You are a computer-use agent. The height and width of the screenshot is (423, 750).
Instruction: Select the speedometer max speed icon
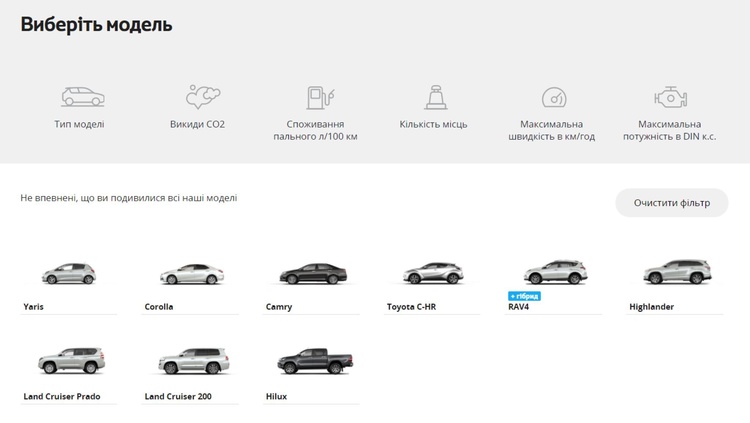(x=554, y=98)
